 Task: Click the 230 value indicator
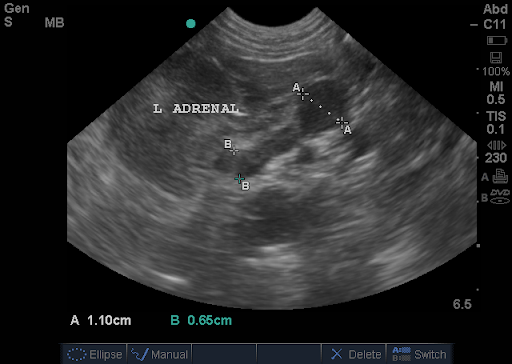[496, 158]
